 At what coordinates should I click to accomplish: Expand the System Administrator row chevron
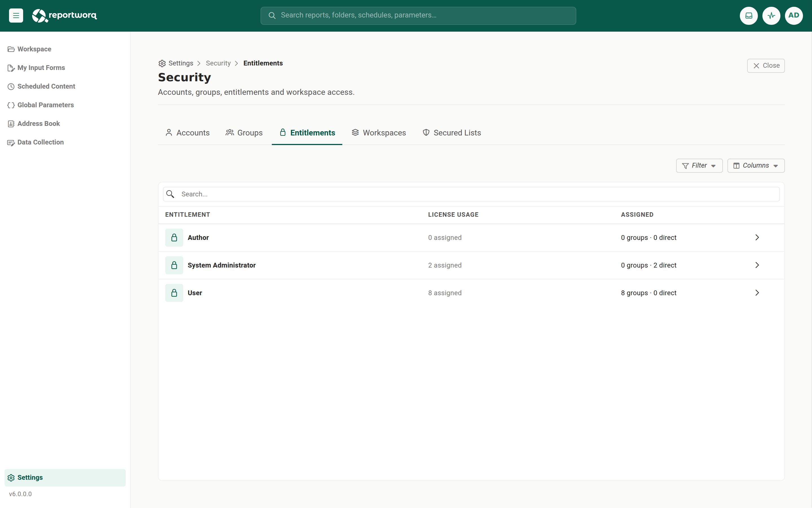(757, 265)
